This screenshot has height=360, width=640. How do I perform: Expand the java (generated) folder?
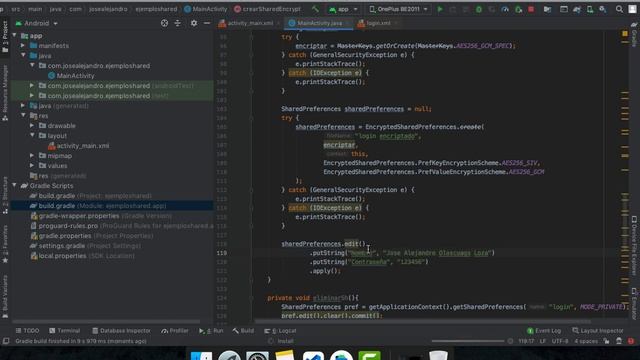click(23, 105)
